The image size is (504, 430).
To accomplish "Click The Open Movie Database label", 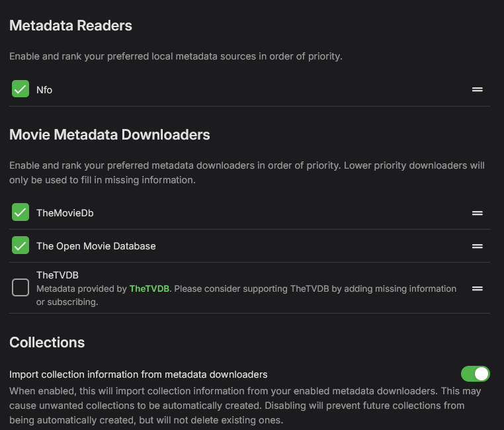I will point(96,246).
